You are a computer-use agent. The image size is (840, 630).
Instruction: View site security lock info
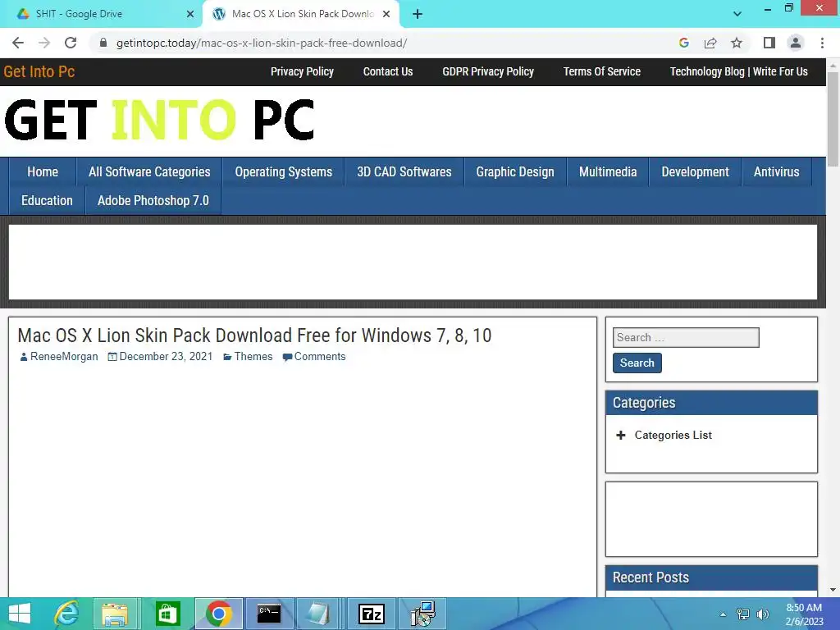(x=103, y=43)
